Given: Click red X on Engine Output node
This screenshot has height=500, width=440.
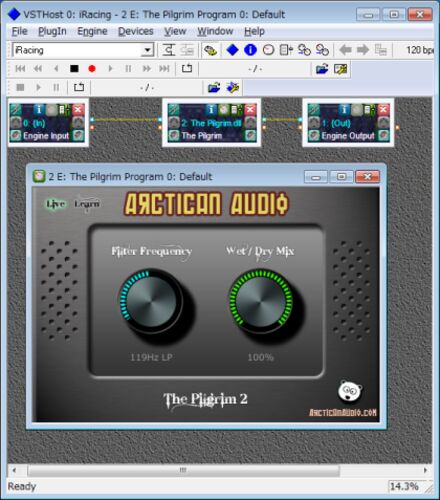Looking at the screenshot, I should (x=383, y=109).
